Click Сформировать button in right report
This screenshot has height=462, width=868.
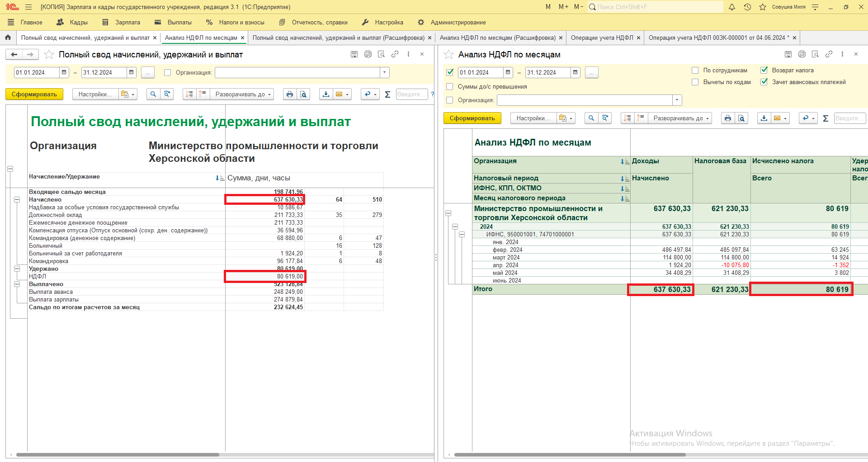(472, 118)
